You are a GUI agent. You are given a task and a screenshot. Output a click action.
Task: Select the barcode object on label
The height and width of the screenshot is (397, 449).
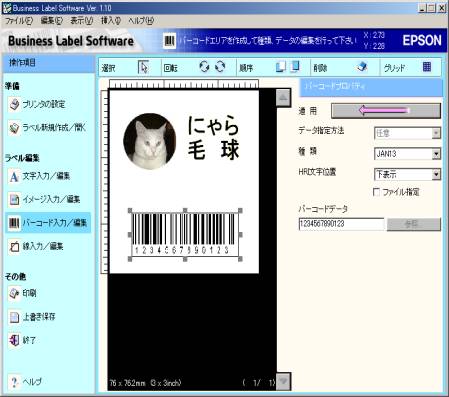pos(185,235)
